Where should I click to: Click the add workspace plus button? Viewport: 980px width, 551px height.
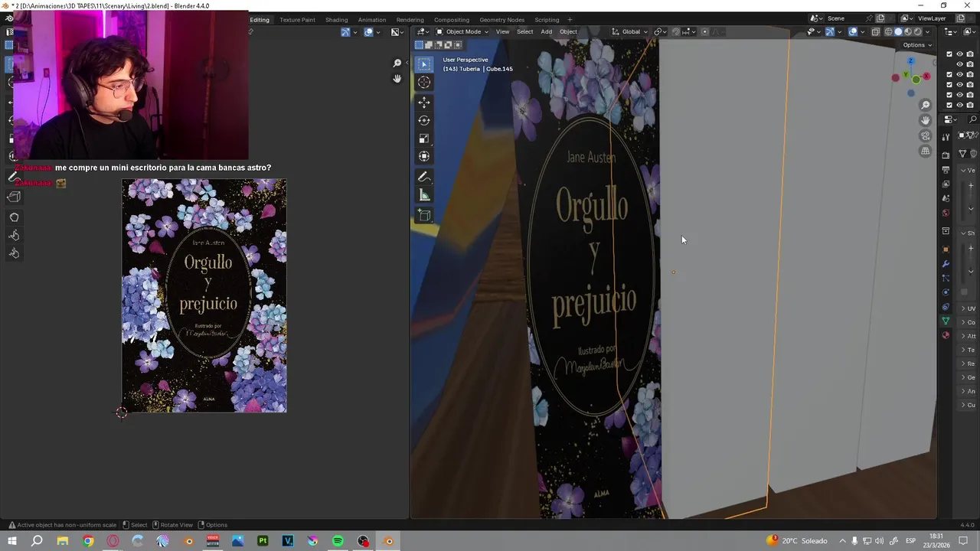tap(569, 19)
